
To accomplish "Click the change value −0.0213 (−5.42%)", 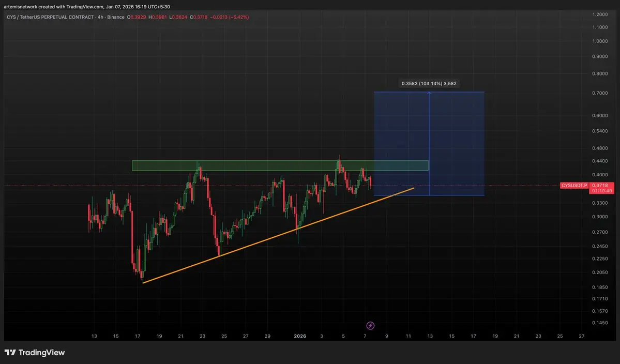I will pyautogui.click(x=230, y=17).
